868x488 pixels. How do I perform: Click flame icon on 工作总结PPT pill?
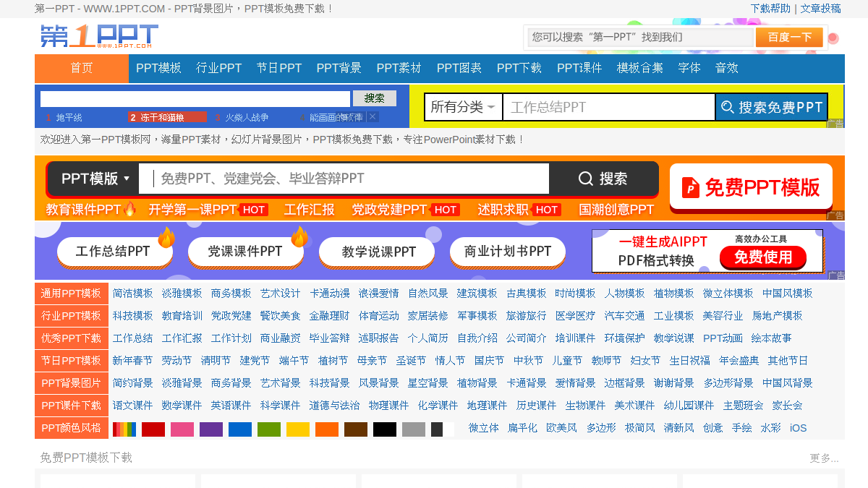(166, 236)
